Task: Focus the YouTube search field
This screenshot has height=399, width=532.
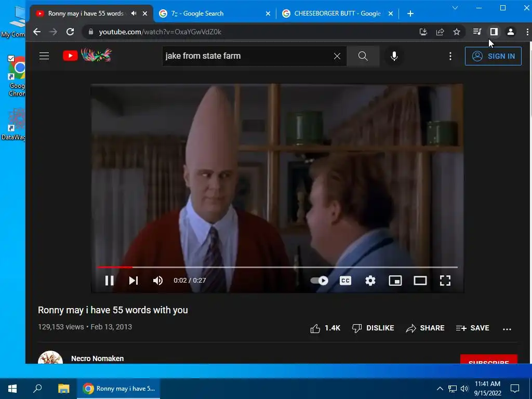Action: coord(248,56)
